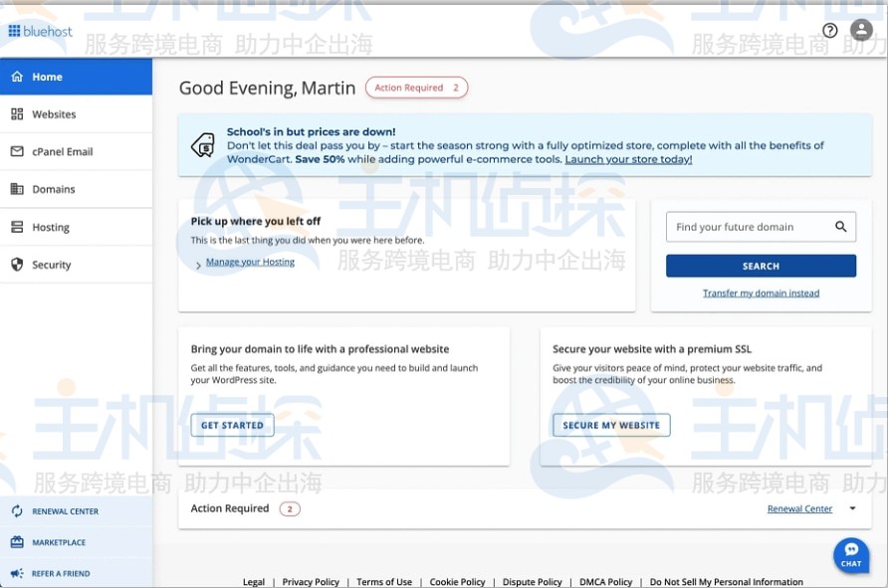Click 'Do Not Sell My Personal Information' link
Screen dimensions: 888x588
(x=726, y=582)
